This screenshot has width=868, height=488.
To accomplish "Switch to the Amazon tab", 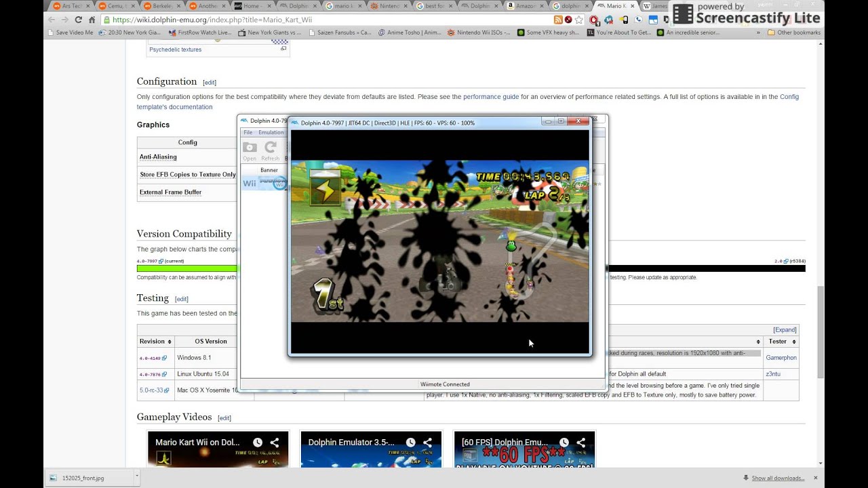I will click(x=525, y=6).
